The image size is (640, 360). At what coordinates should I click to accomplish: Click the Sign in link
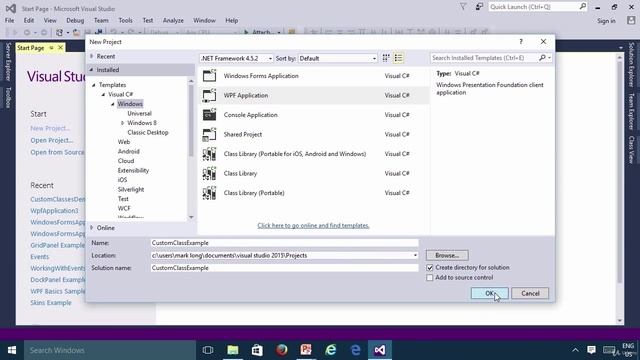[x=607, y=21]
